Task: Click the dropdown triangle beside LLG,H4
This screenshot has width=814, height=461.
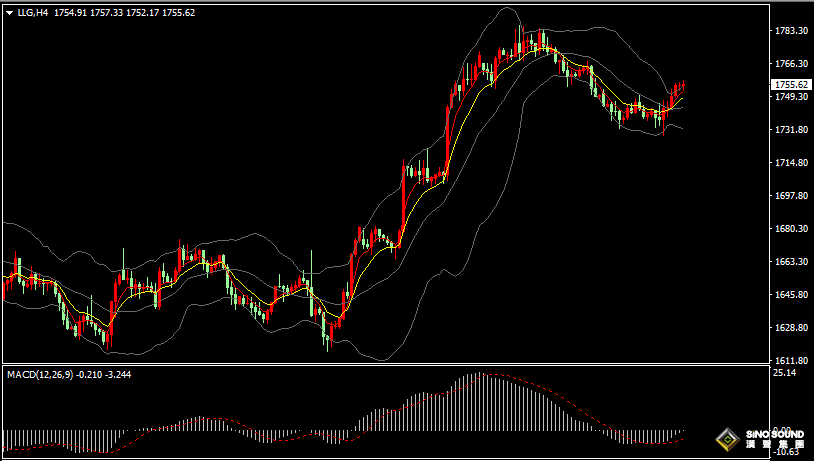Action: [x=9, y=12]
